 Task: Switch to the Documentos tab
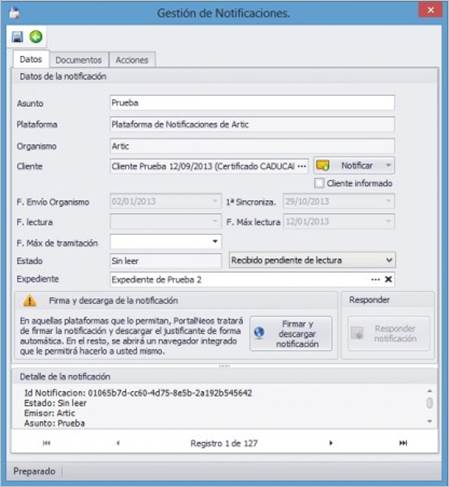pos(79,60)
